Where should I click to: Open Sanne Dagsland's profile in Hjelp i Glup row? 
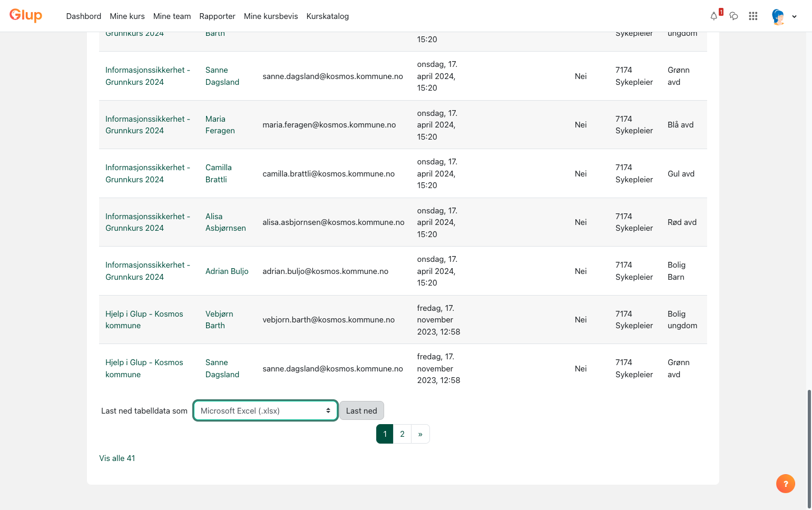[x=222, y=368]
